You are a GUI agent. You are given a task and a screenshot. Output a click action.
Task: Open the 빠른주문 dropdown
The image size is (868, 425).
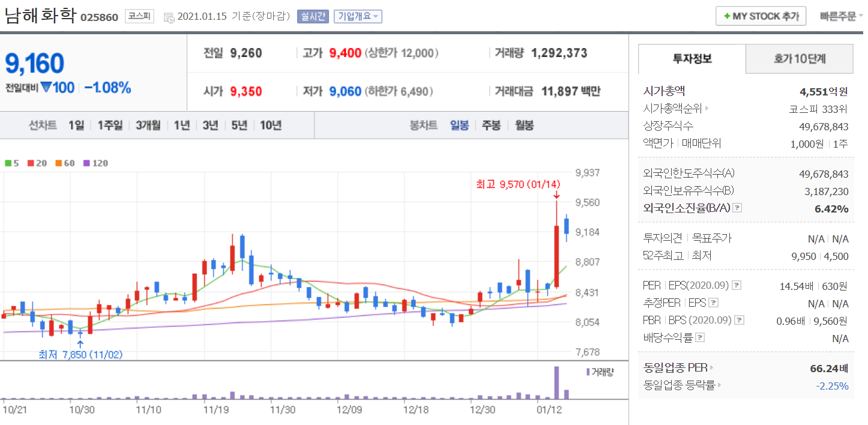pos(842,16)
